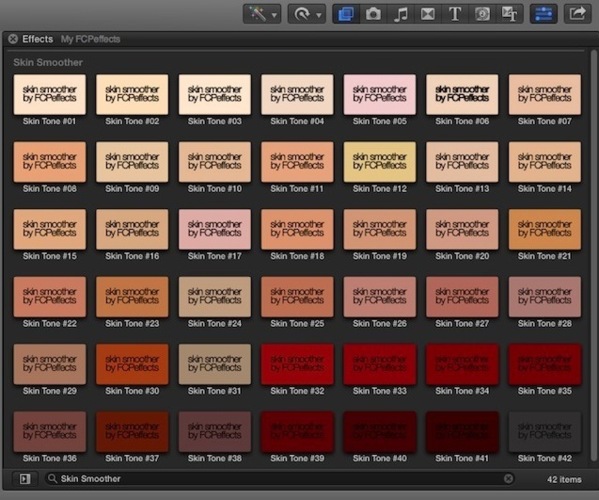
Task: Click the Skin Tone #13 label
Action: click(x=462, y=189)
